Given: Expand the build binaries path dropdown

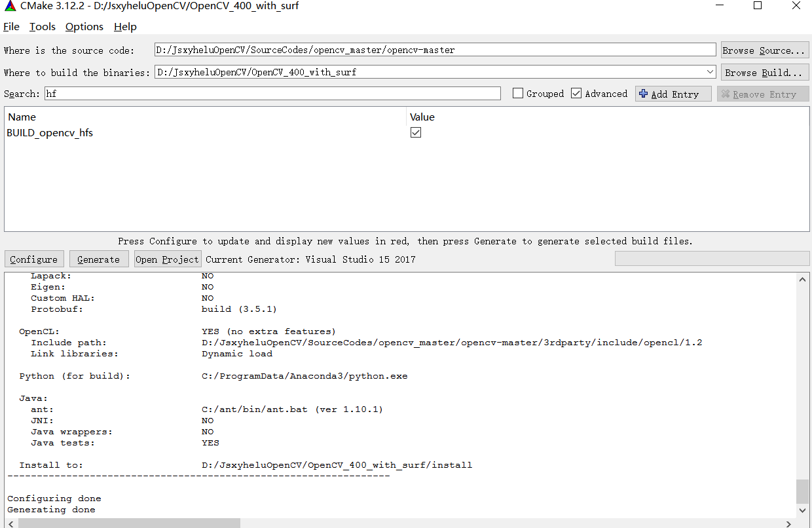Looking at the screenshot, I should pos(710,72).
